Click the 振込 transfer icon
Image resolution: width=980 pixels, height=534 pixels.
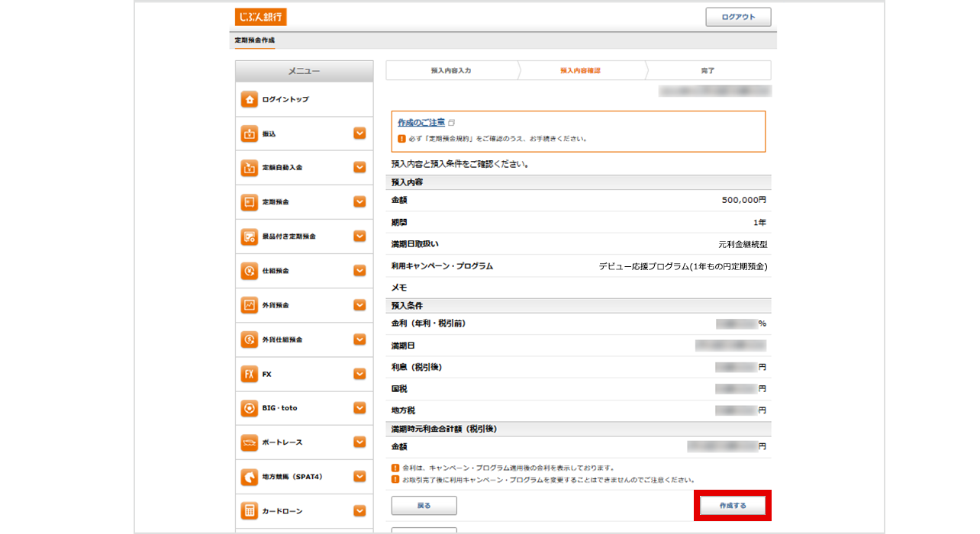(249, 134)
